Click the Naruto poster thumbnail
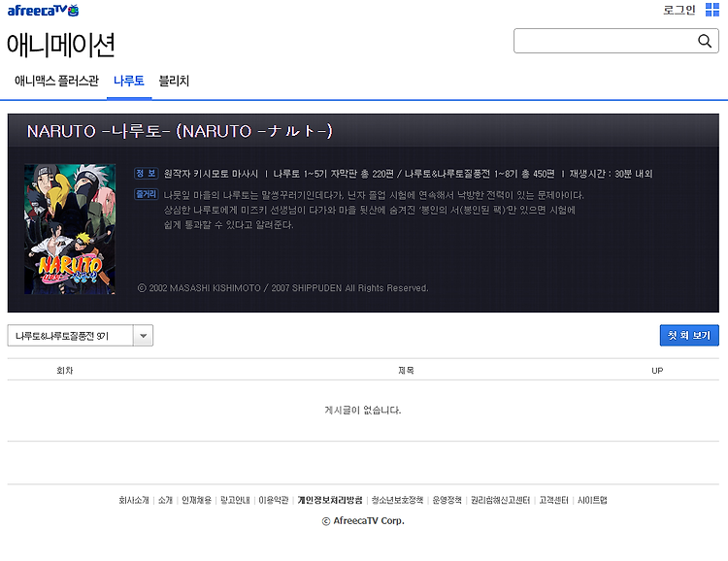Viewport: 728px width, 561px height. 70,229
